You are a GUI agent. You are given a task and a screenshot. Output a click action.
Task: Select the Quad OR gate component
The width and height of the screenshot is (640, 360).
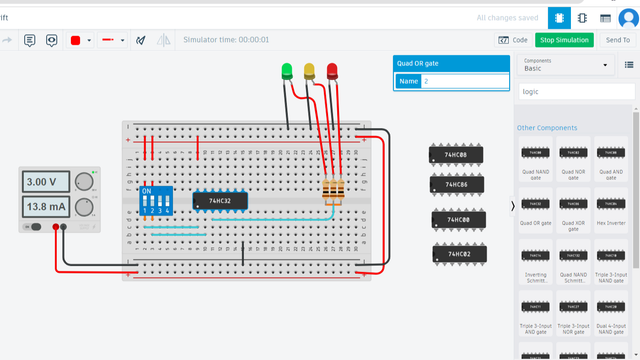[536, 210]
